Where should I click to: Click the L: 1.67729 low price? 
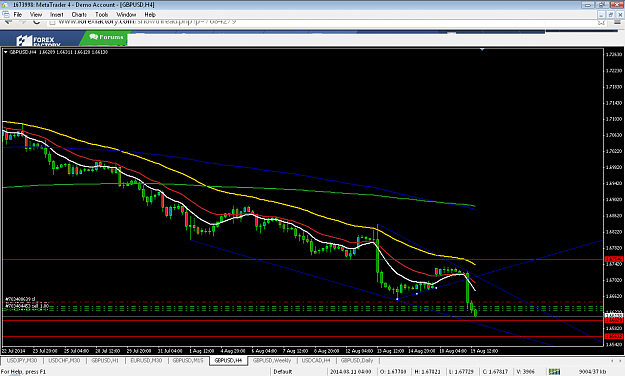coord(461,372)
